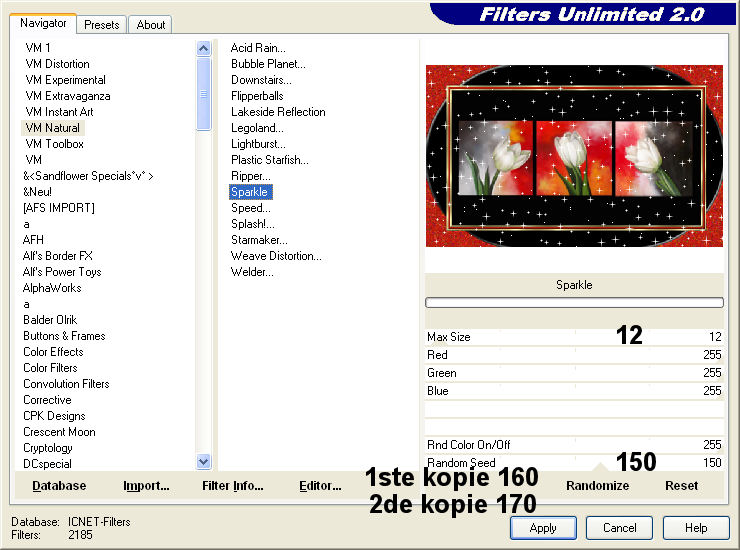Screen dimensions: 740x550
Task: Adjust the Blue slider
Action: click(x=574, y=390)
